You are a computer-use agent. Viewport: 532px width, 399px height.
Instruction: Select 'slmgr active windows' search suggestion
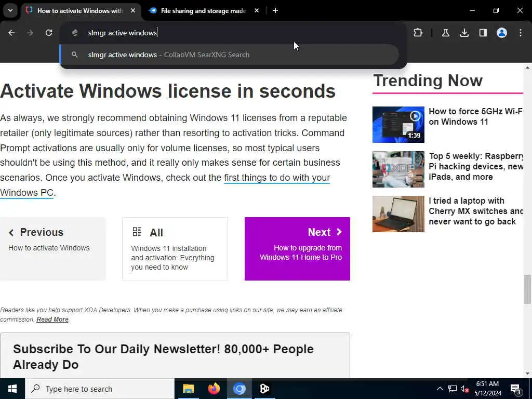click(x=229, y=55)
